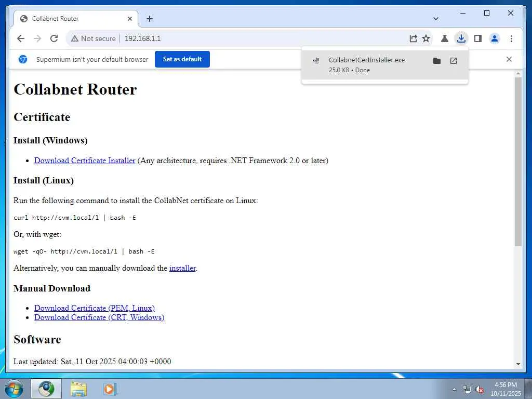Share this page via share icon
This screenshot has height=399, width=532.
pyautogui.click(x=413, y=38)
